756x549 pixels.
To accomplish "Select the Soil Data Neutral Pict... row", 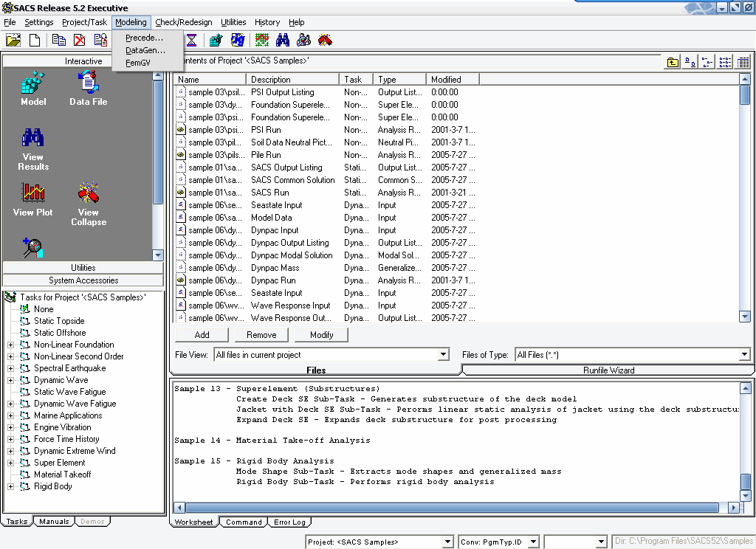I will [326, 142].
